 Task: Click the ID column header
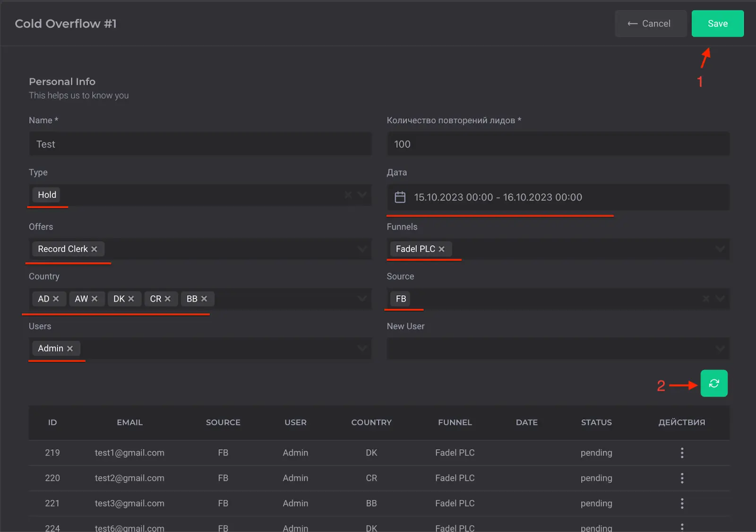pyautogui.click(x=52, y=422)
